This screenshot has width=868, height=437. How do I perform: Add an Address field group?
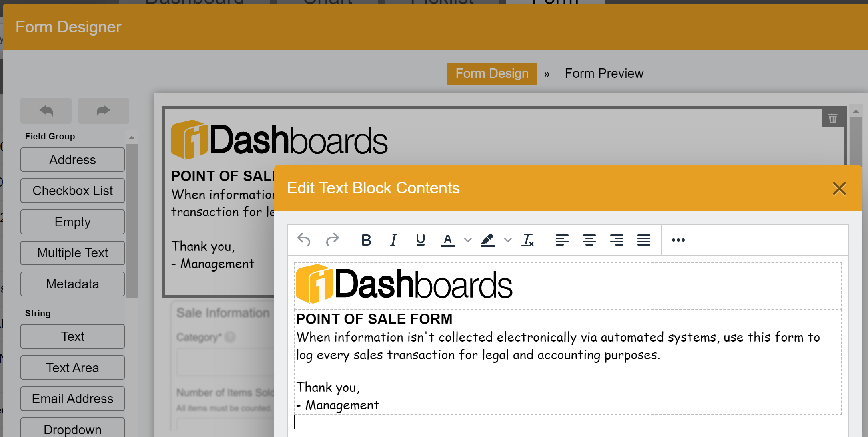click(72, 159)
